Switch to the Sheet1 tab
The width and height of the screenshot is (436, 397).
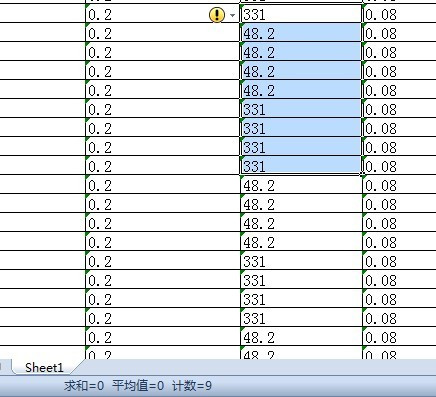pyautogui.click(x=44, y=368)
